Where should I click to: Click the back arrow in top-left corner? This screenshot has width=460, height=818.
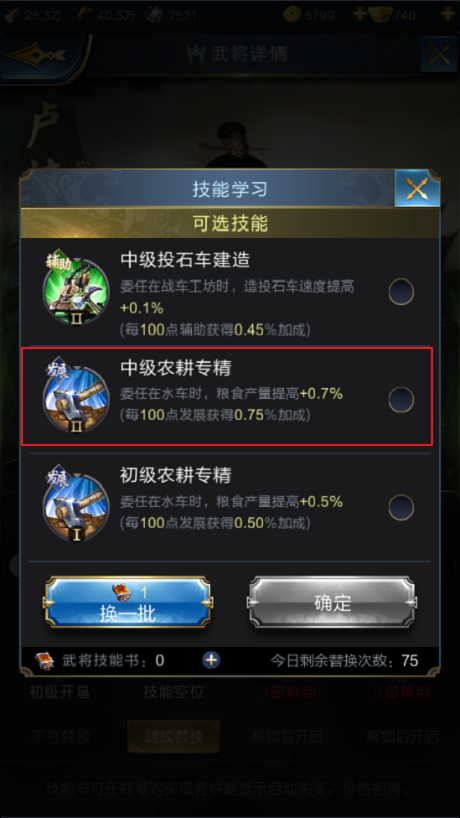tap(42, 55)
